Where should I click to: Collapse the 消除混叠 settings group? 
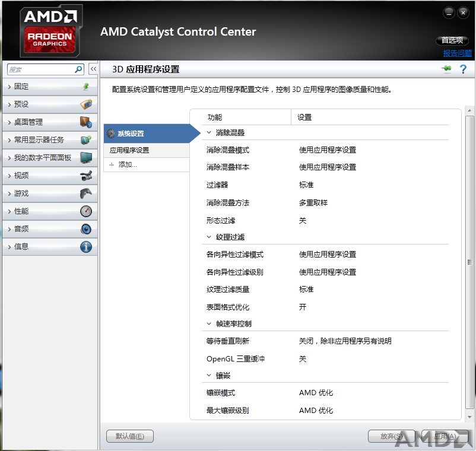[209, 132]
